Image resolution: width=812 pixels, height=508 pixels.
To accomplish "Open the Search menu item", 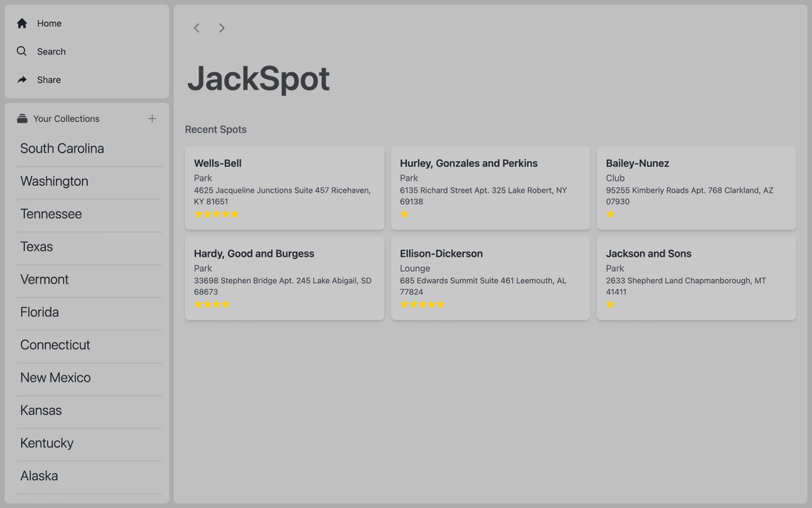I will pyautogui.click(x=51, y=51).
